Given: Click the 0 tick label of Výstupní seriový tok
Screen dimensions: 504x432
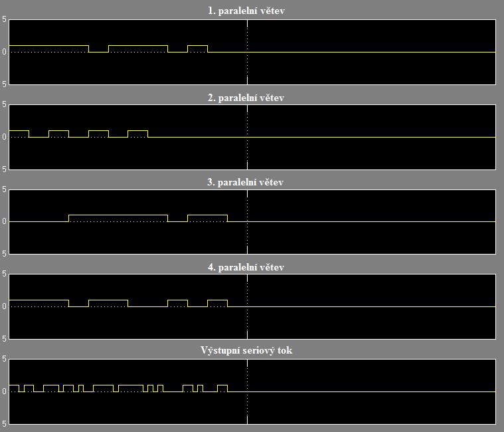Looking at the screenshot, I should pos(4,391).
